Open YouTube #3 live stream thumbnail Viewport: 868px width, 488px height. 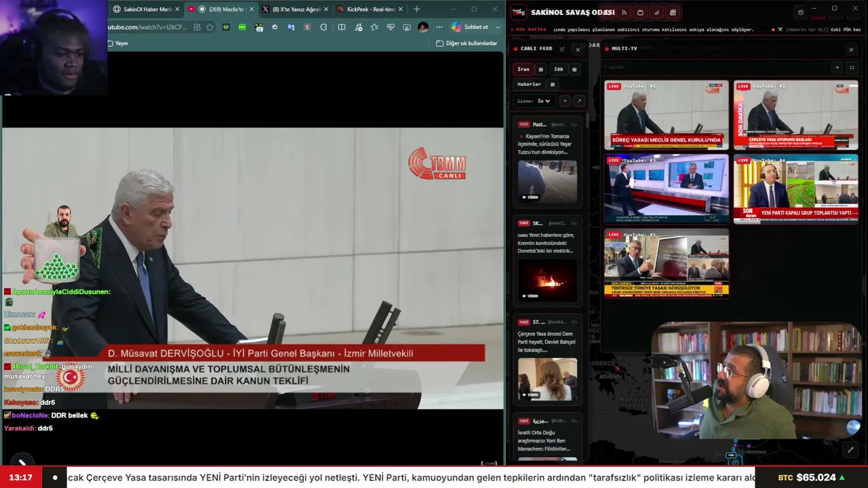(x=667, y=189)
